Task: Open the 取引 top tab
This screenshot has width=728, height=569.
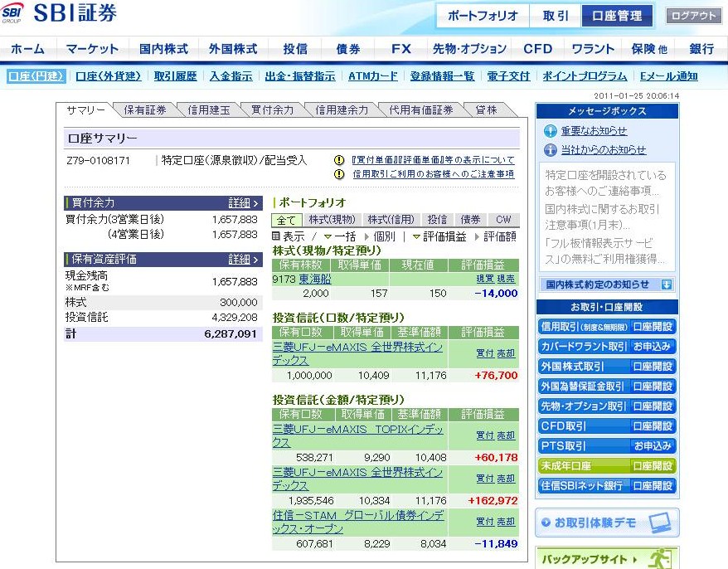Action: pyautogui.click(x=556, y=16)
